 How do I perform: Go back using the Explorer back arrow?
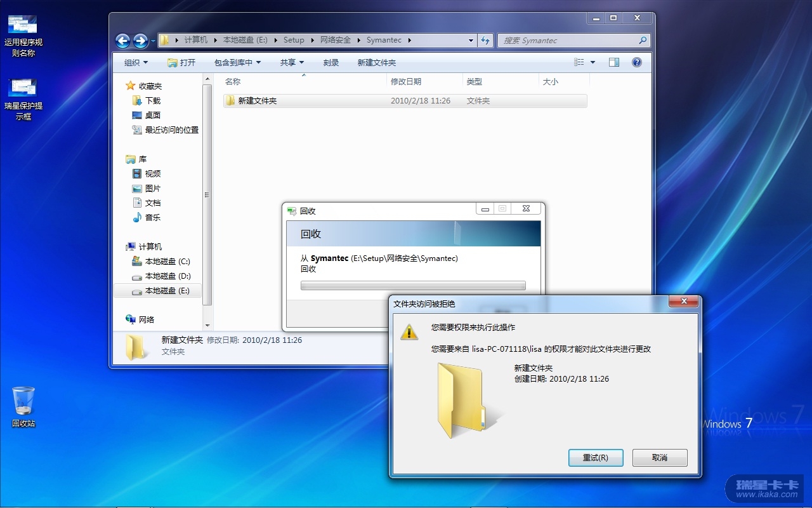point(123,41)
